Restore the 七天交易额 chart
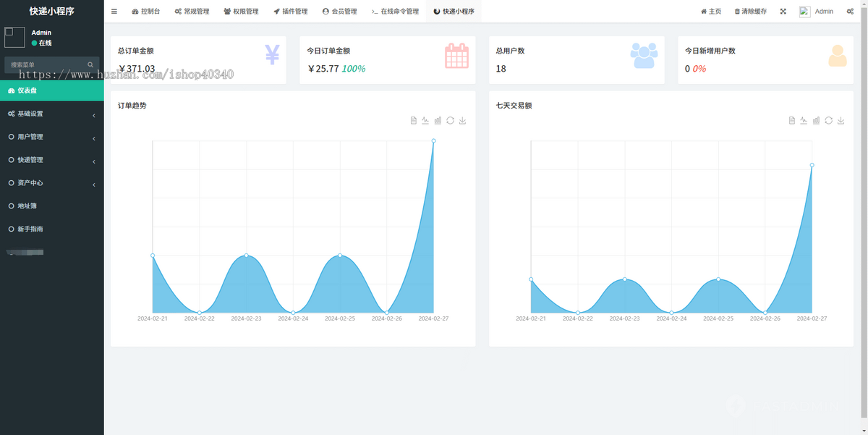 coord(828,120)
